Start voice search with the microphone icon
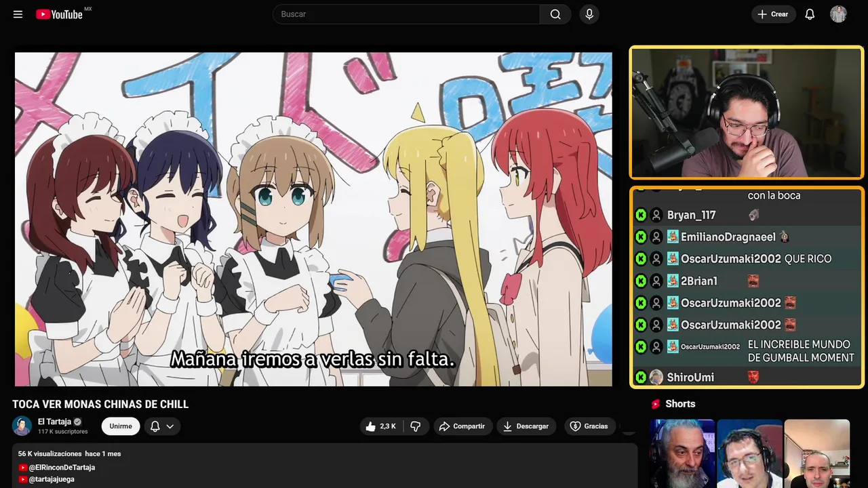The width and height of the screenshot is (868, 488). 589,14
